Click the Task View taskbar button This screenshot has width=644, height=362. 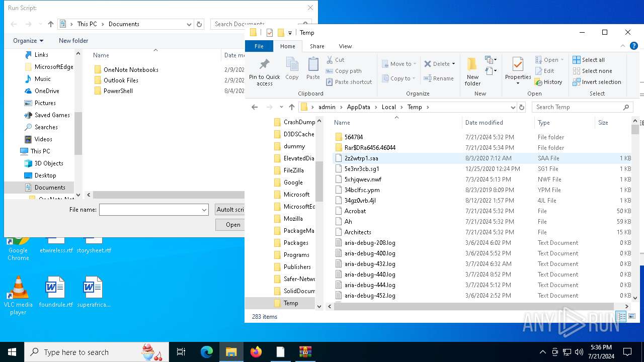[x=181, y=352]
